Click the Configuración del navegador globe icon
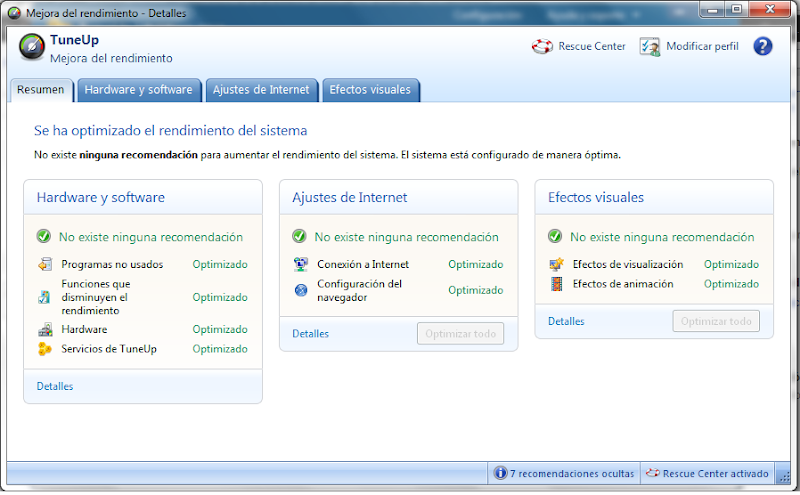Viewport: 800px width, 495px height. point(301,290)
